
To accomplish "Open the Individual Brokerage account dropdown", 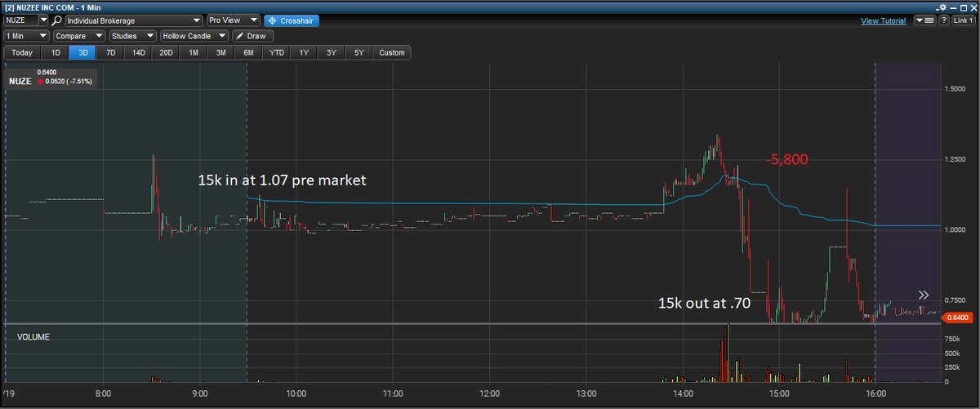I will pyautogui.click(x=134, y=20).
